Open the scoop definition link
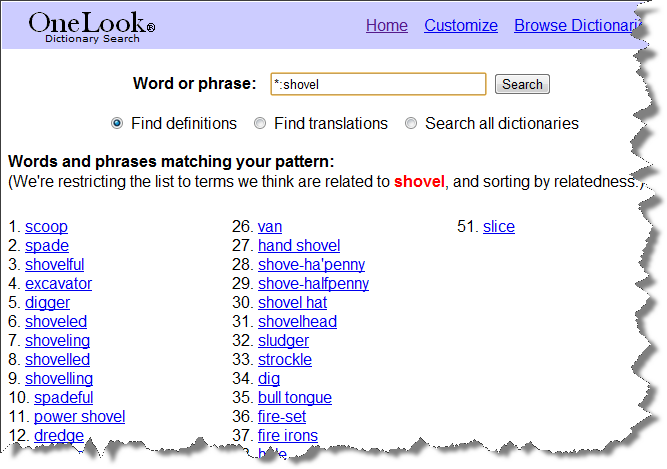Screen dimensions: 667x469 pyautogui.click(x=46, y=226)
